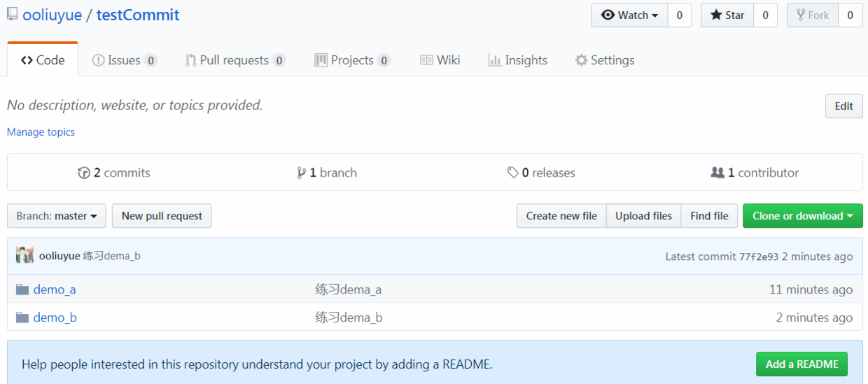Star this repository
Image resolution: width=868 pixels, height=384 pixels.
pos(727,15)
